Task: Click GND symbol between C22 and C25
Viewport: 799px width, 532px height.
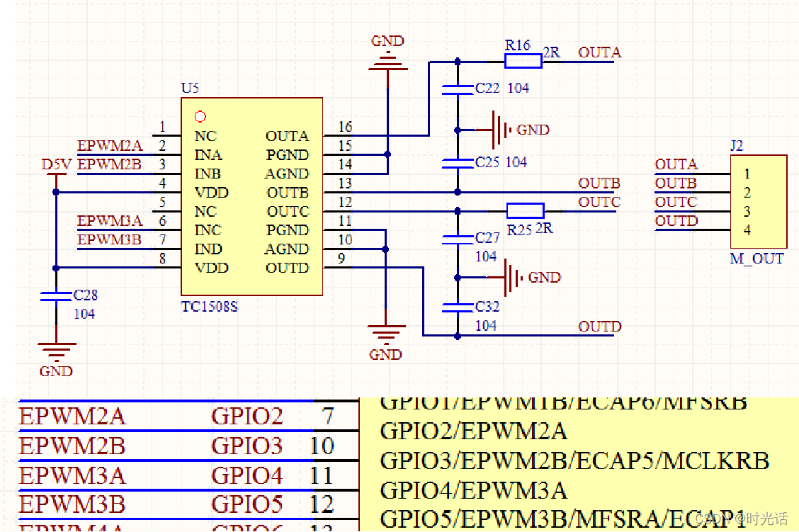Action: (502, 130)
